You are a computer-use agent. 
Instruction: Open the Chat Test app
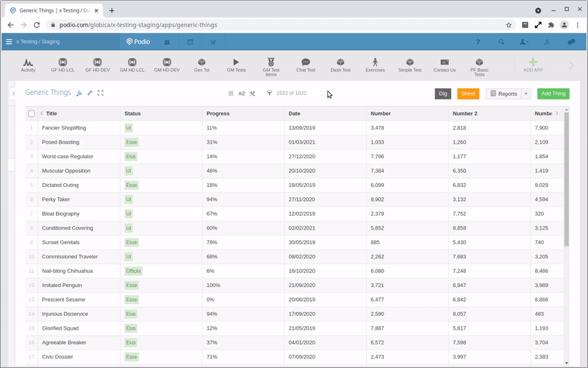click(x=305, y=65)
